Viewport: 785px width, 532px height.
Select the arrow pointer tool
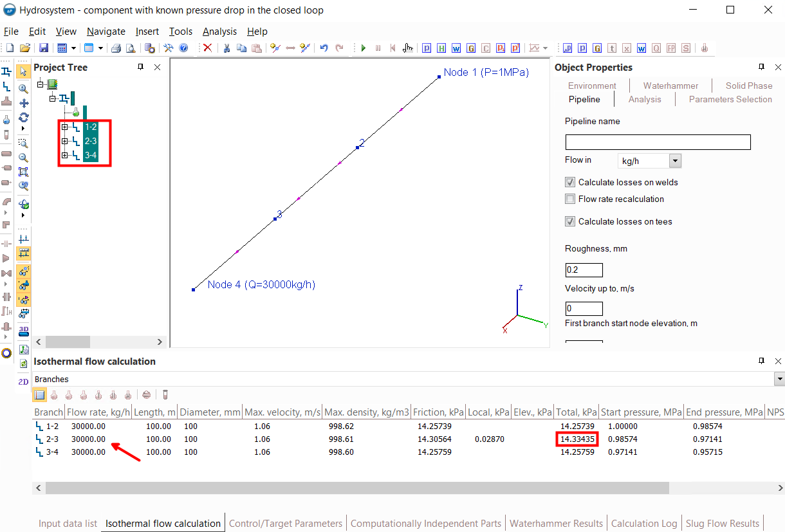[23, 71]
